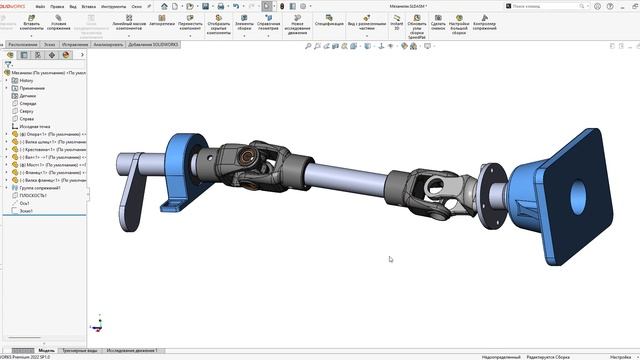Expand the Мост<1> component node

point(6,165)
